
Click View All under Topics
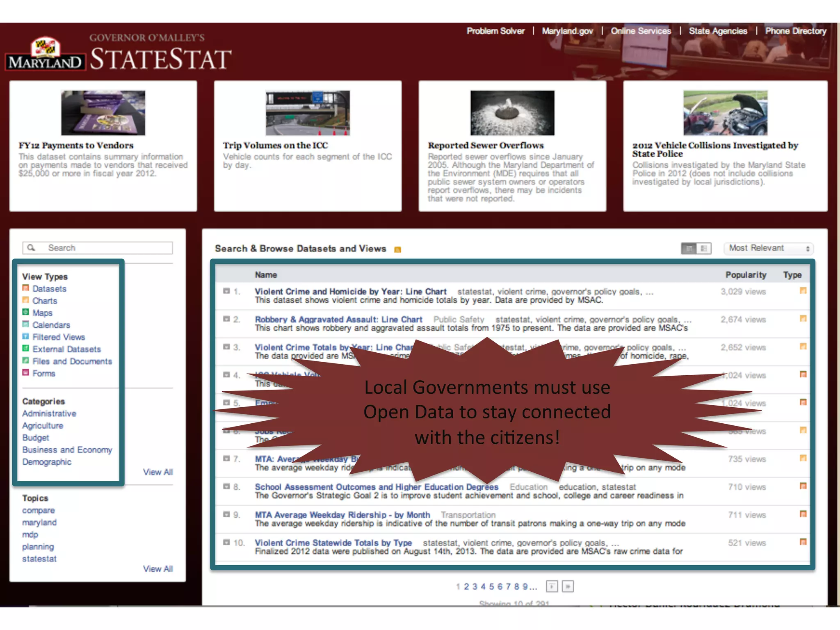(158, 569)
